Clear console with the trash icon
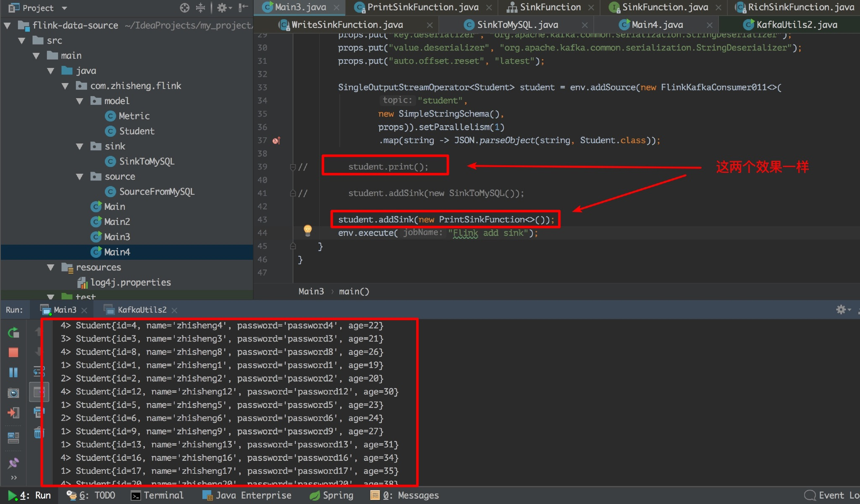The image size is (860, 504). coord(39,433)
